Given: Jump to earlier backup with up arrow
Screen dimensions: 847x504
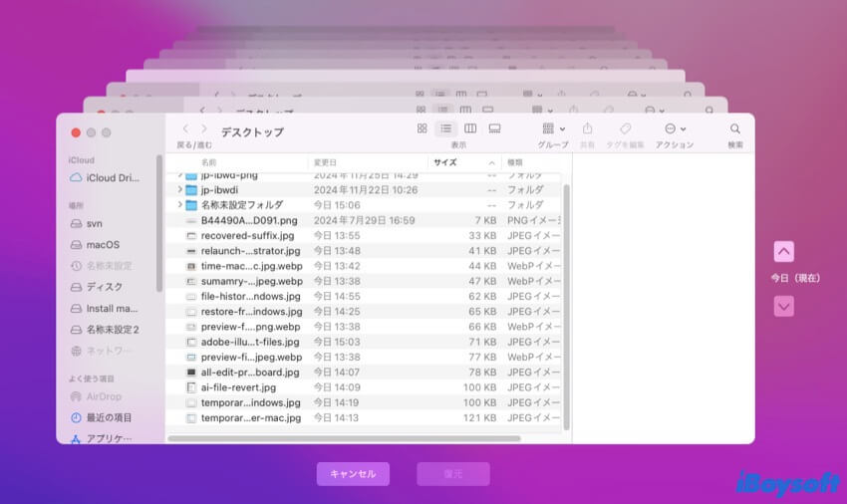Looking at the screenshot, I should [x=784, y=252].
